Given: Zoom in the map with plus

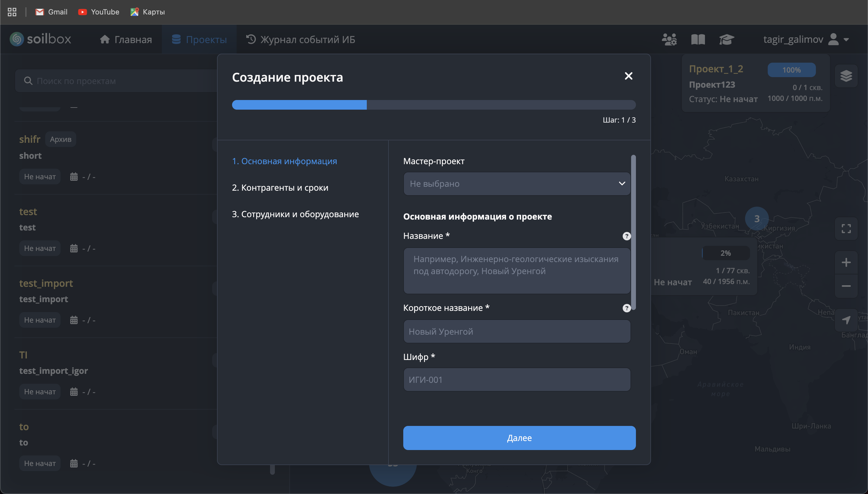Looking at the screenshot, I should (846, 262).
